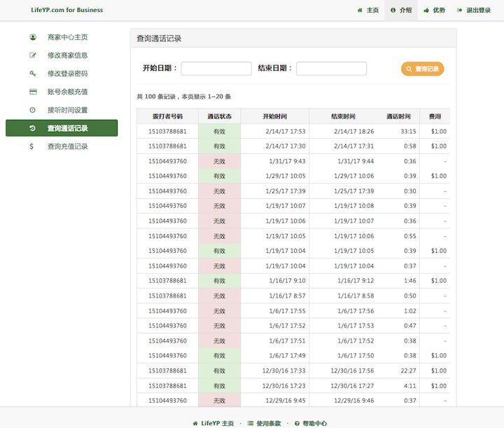The width and height of the screenshot is (504, 428).
Task: Click the 无效 status in the 1/31/17 9:43 row
Action: coord(220,161)
